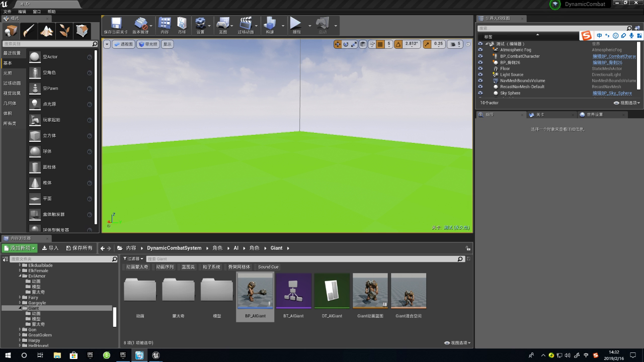The image size is (644, 362).
Task: Open the Blueprints (蓝图) toolbar icon
Action: (223, 25)
